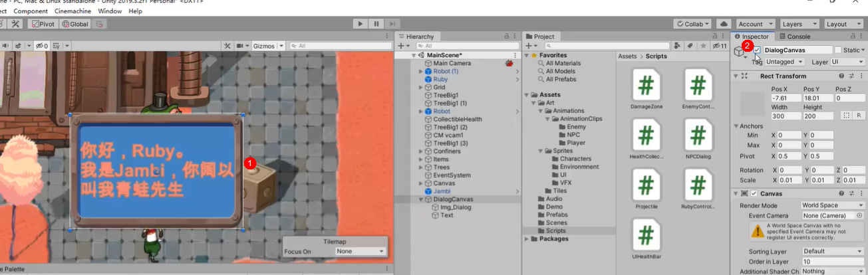
Task: Open the Layout dropdown
Action: [843, 24]
